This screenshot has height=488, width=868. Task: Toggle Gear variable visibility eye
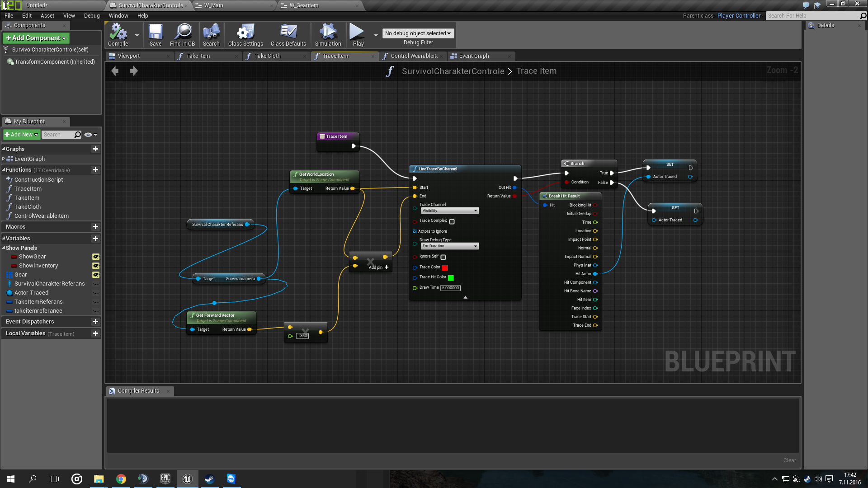[96, 275]
